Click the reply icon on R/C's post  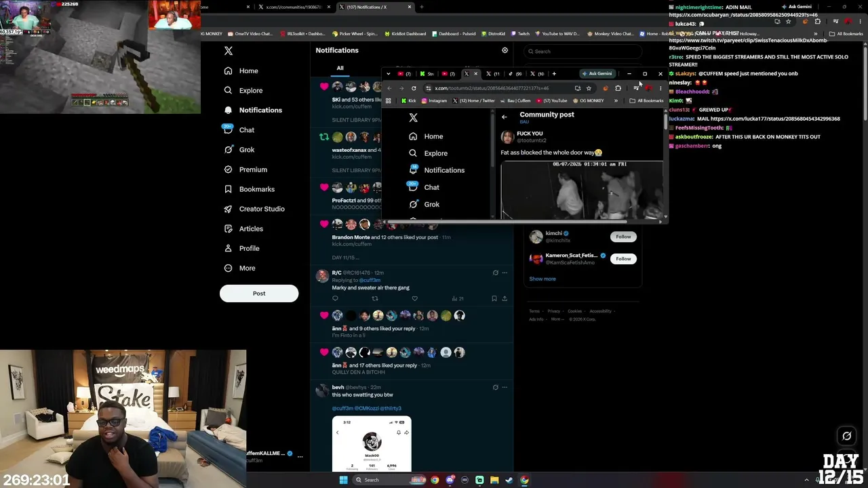coord(335,298)
